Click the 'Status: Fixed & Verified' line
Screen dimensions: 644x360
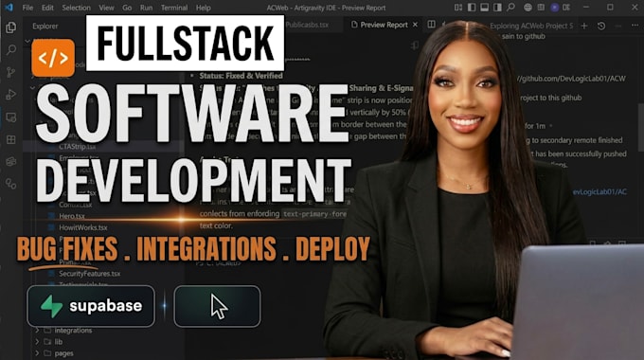[x=241, y=76]
